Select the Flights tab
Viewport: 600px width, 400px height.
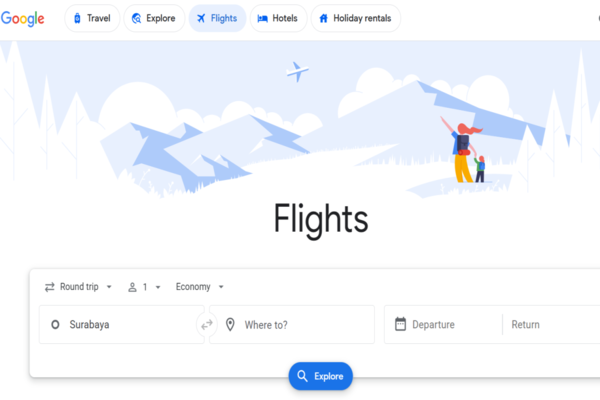coord(217,18)
